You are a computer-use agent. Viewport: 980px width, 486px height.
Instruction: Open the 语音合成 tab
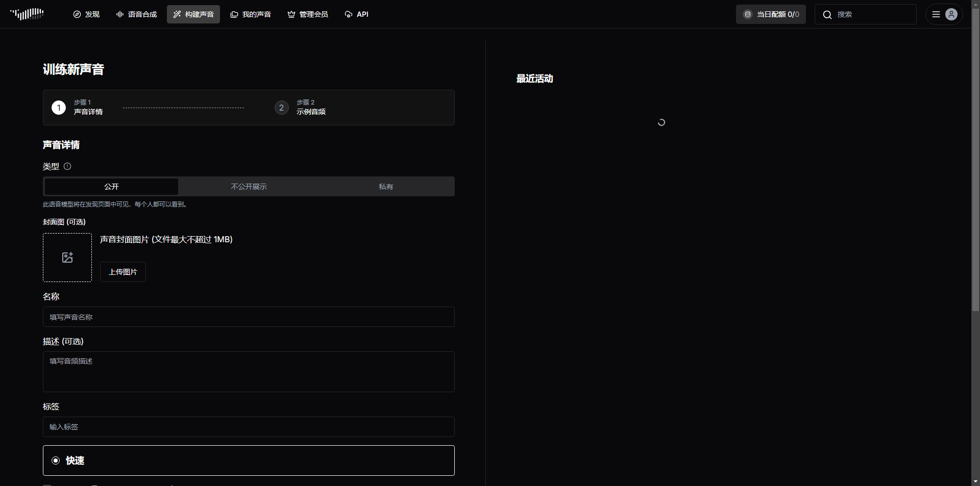tap(136, 14)
